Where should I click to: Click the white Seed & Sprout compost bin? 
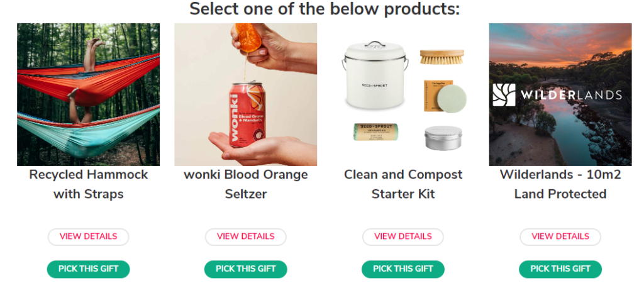click(x=375, y=75)
